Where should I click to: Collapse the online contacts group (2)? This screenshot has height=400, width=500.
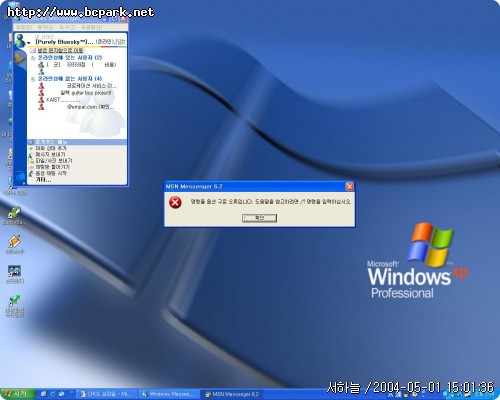pyautogui.click(x=33, y=58)
